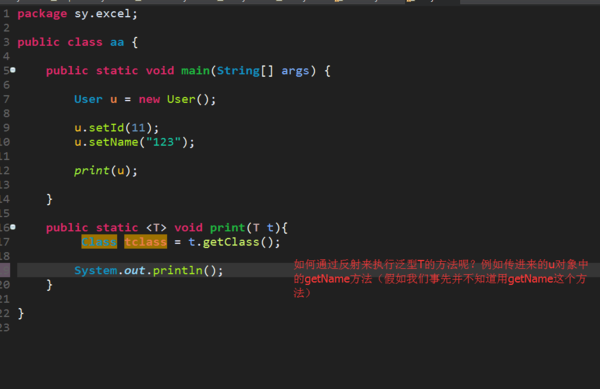Viewport: 600px width, 389px height.
Task: Click the 'public' keyword on line 3
Action: tap(39, 42)
